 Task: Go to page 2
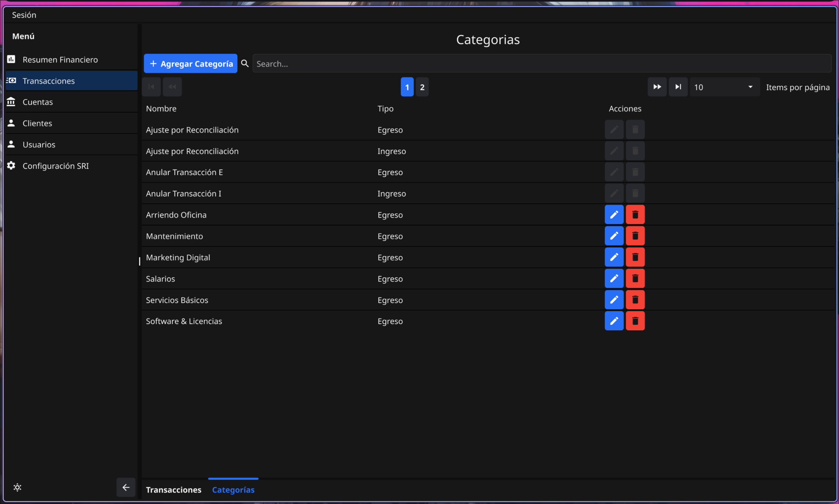click(422, 87)
